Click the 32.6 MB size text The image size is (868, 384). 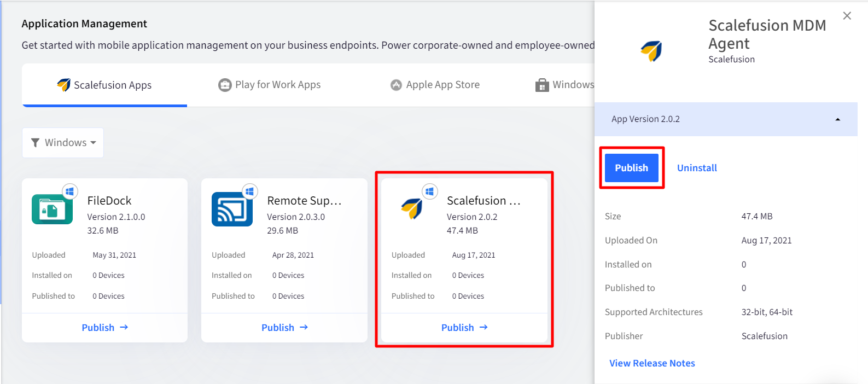(x=103, y=231)
